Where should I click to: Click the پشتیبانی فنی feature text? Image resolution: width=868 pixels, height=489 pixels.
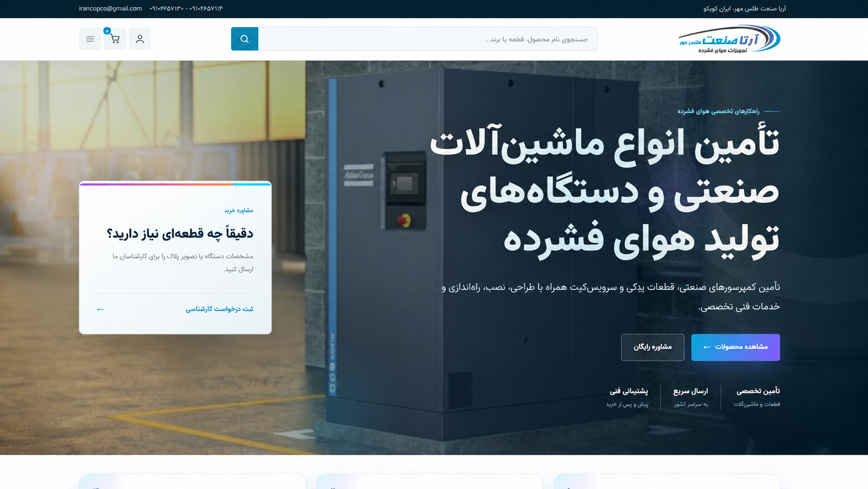[629, 391]
